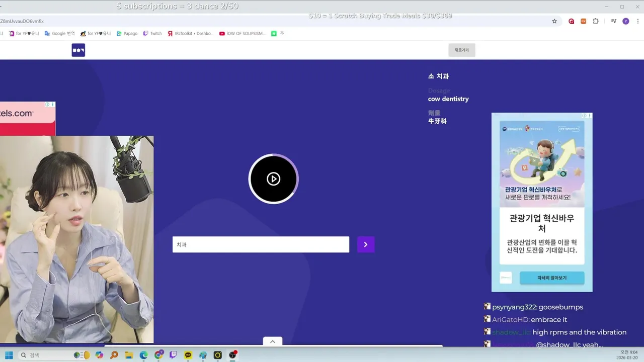Image resolution: width=644 pixels, height=362 pixels.
Task: Open the media control music-note button
Action: pyautogui.click(x=613, y=21)
